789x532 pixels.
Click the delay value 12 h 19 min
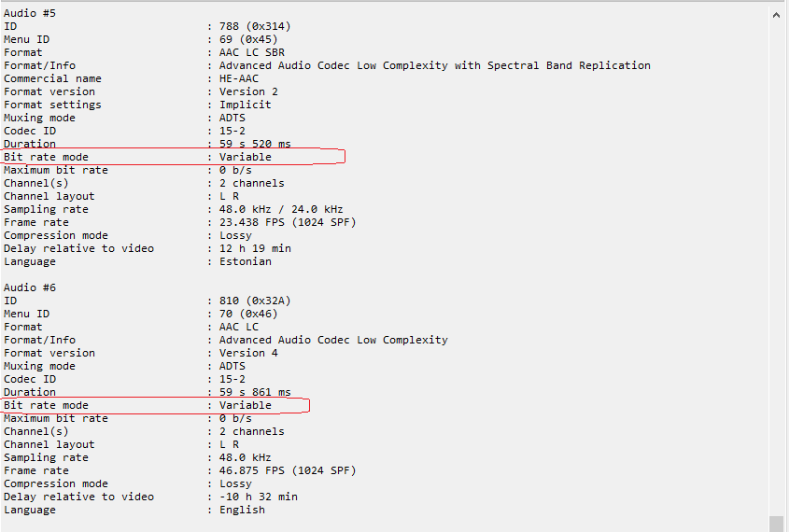tap(255, 248)
